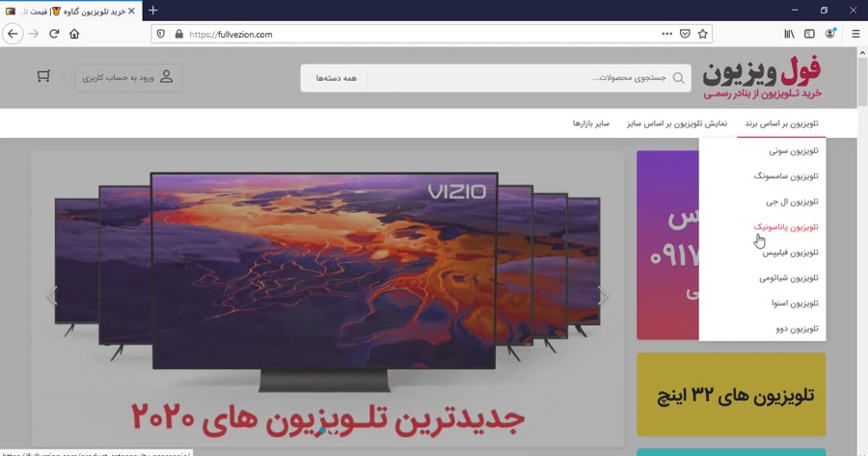Select تلویزیون سامسونگ from brand menu
The height and width of the screenshot is (456, 868).
(785, 176)
